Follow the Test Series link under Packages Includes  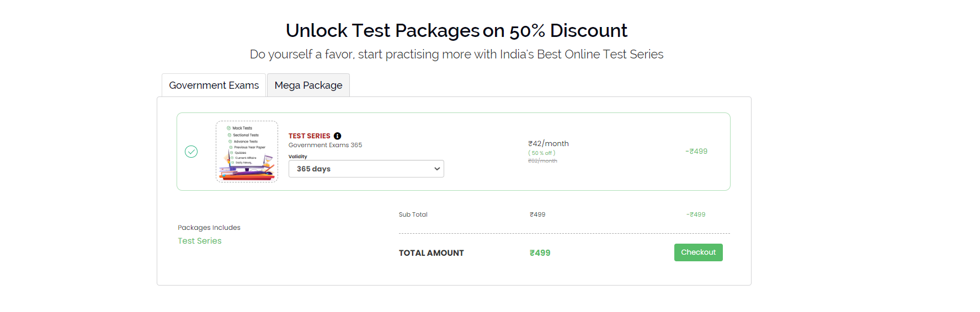(x=199, y=241)
